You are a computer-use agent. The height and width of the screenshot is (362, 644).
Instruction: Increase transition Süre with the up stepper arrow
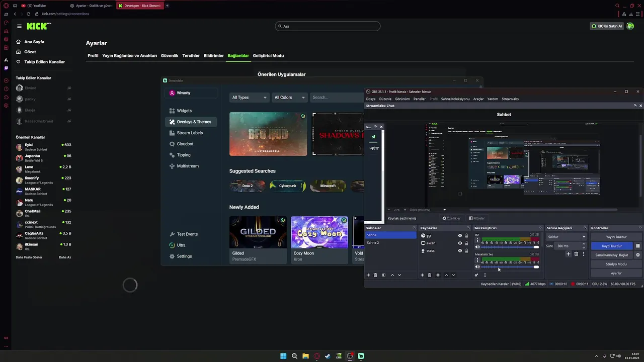point(584,244)
